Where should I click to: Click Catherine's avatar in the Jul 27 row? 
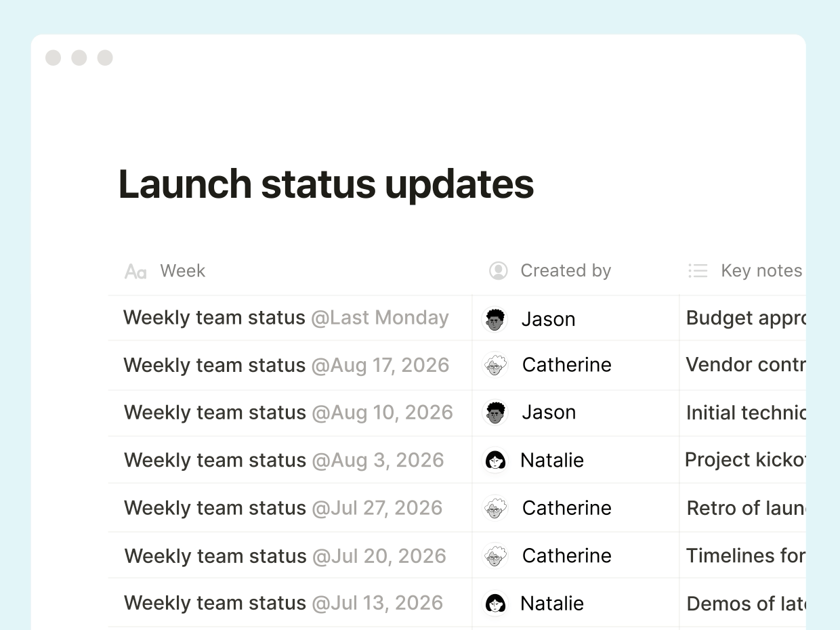495,507
